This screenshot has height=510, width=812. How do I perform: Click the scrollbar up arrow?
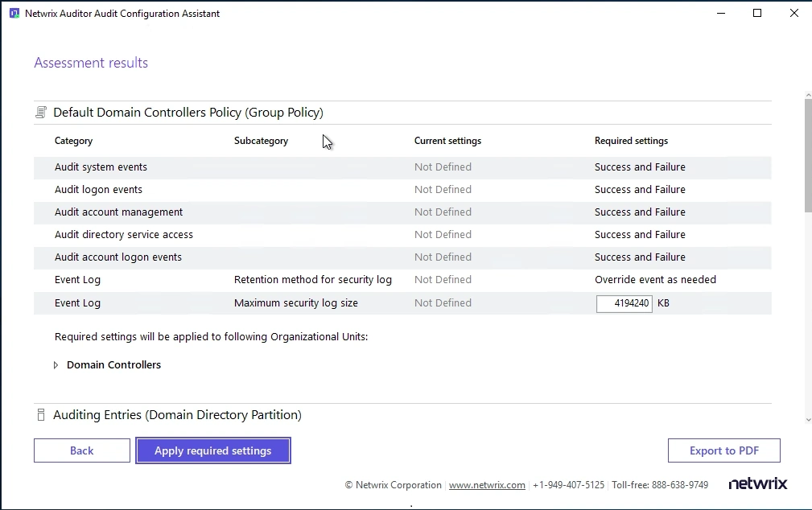[x=807, y=96]
